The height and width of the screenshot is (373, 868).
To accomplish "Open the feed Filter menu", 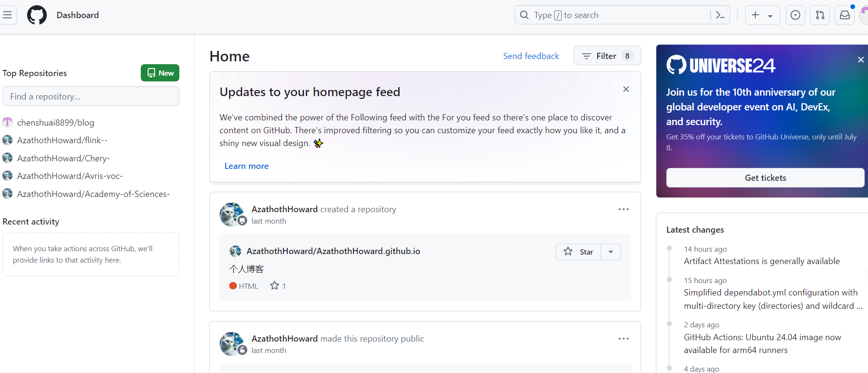I will [x=607, y=56].
